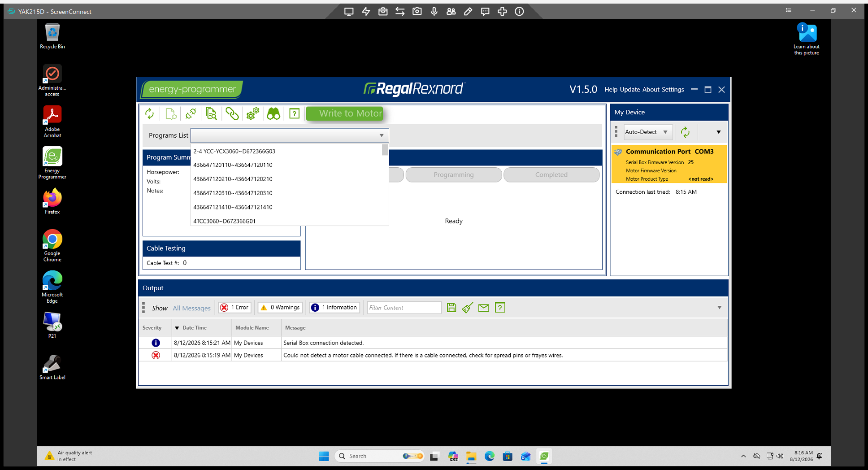868x470 pixels.
Task: Expand the Programs List combo box arrow
Action: point(382,135)
